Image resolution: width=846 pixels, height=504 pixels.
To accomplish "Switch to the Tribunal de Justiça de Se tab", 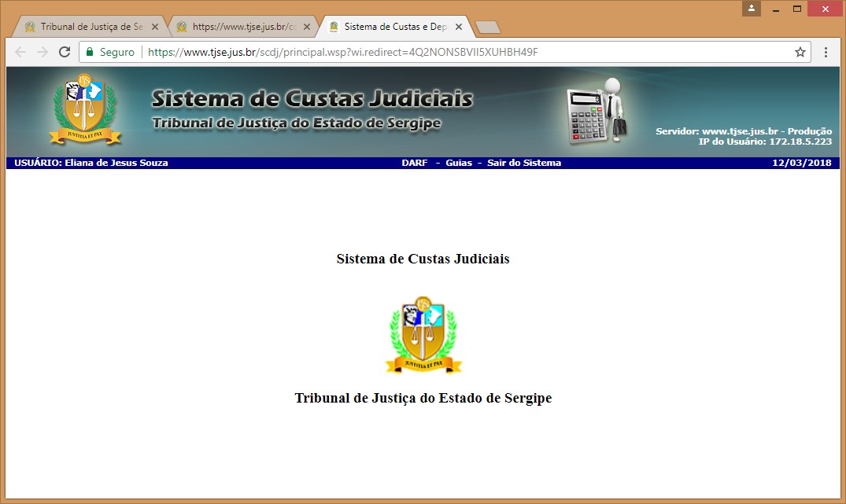I will tap(85, 27).
